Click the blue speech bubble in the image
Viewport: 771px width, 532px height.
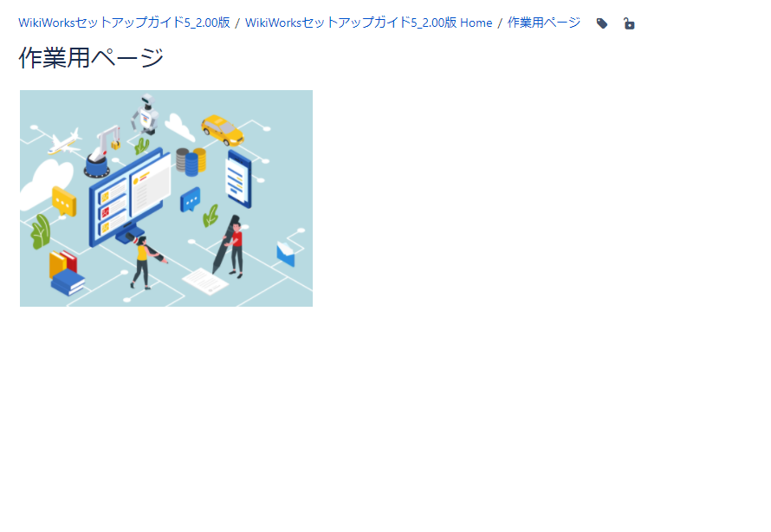tap(190, 199)
